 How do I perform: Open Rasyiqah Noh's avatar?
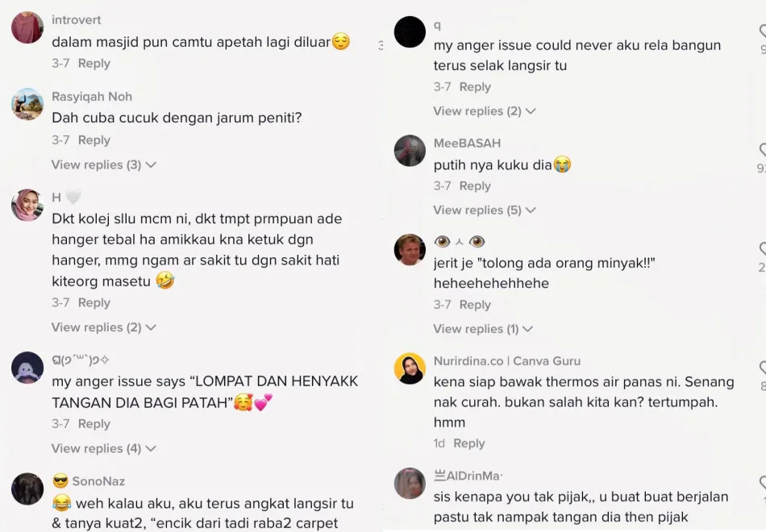tap(27, 104)
